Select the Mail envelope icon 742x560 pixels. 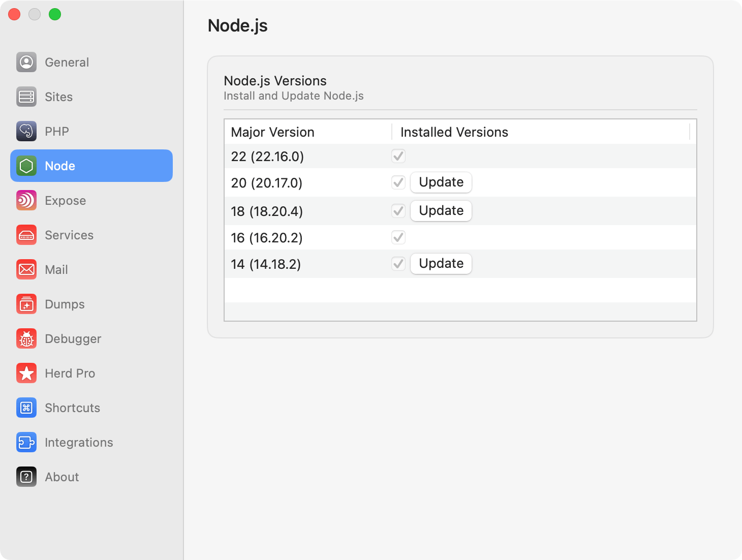26,269
